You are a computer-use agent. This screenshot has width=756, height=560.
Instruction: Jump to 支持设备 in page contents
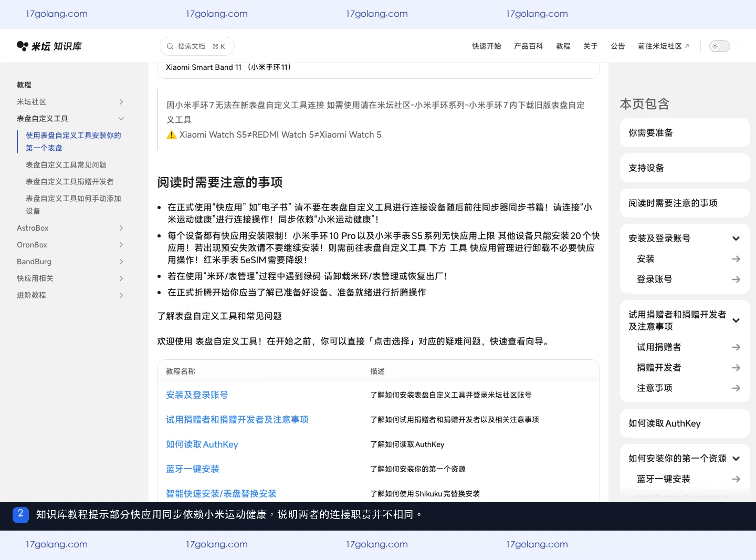(x=685, y=168)
